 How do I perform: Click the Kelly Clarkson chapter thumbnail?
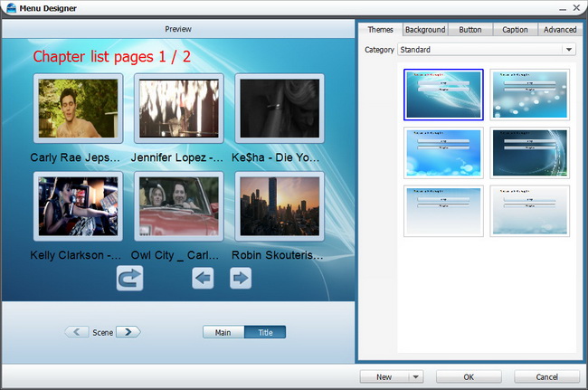[78, 206]
